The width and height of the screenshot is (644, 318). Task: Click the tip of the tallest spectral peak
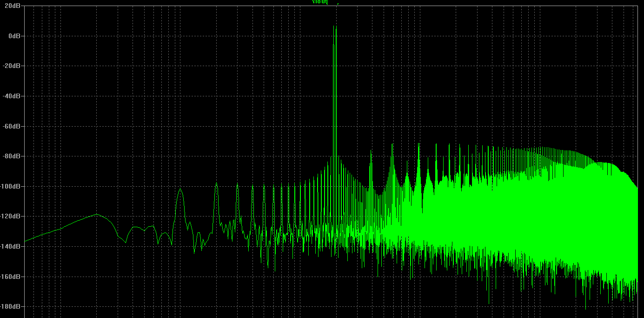tap(336, 26)
